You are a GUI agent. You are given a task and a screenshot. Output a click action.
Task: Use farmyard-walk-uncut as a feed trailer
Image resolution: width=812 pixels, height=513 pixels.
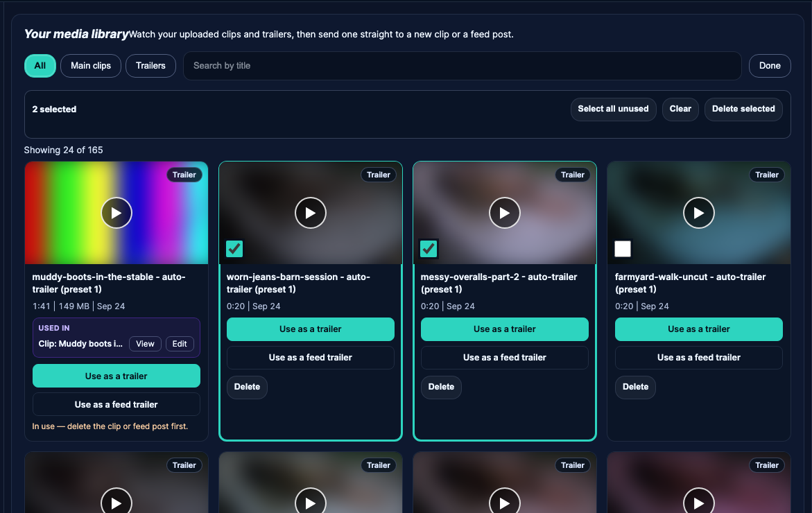point(699,358)
